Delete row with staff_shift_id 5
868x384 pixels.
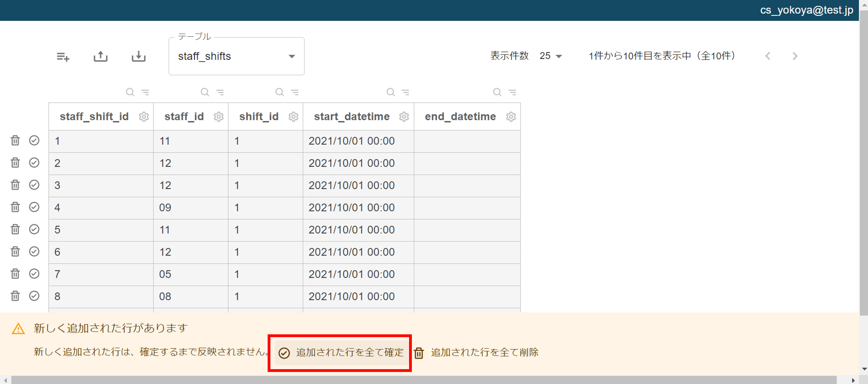coord(15,229)
